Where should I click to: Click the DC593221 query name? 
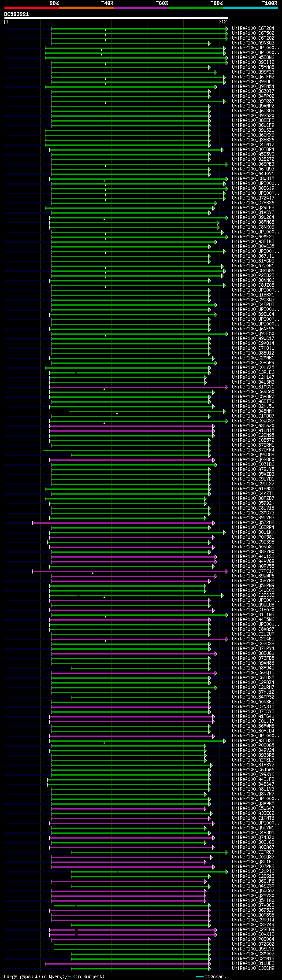[x=16, y=14]
